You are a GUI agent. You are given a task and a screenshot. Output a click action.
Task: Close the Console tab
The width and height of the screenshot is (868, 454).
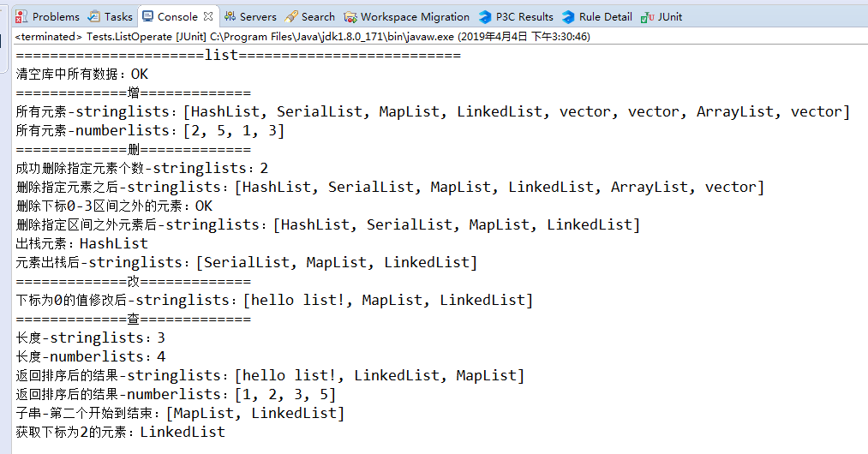coord(208,16)
